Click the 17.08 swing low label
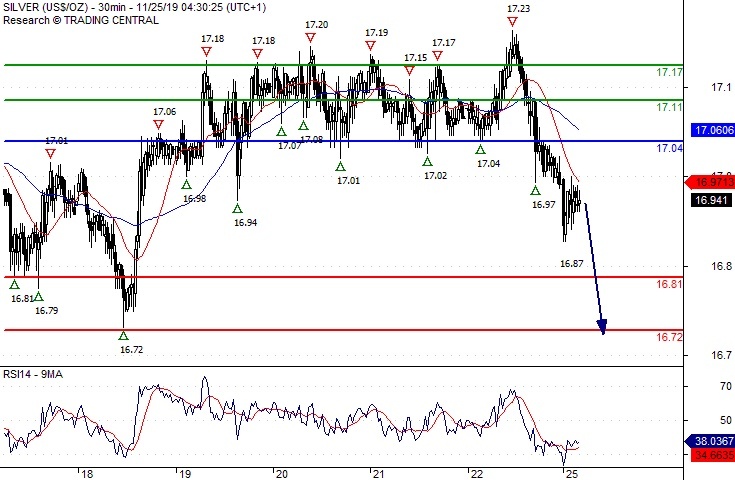735x480 pixels. 312,139
